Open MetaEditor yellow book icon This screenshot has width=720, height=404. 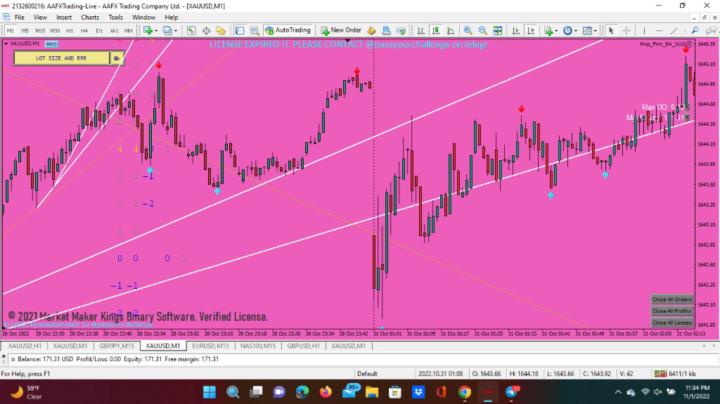pos(371,31)
